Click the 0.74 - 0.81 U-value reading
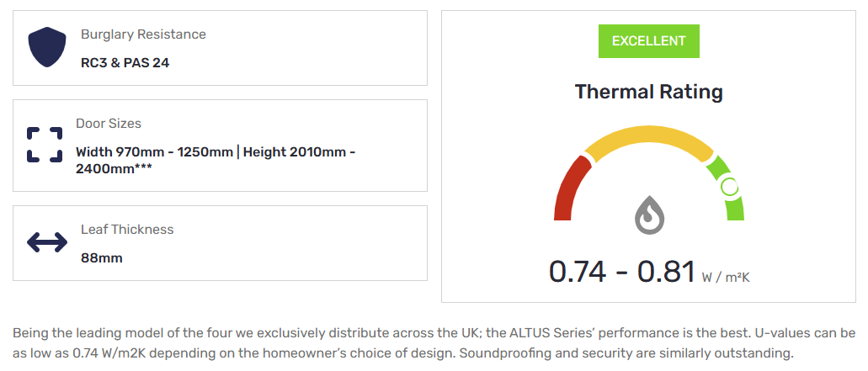 [621, 272]
